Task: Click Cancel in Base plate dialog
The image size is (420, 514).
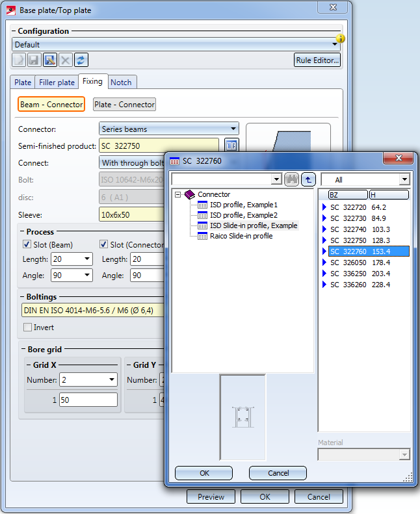Action: tap(319, 497)
